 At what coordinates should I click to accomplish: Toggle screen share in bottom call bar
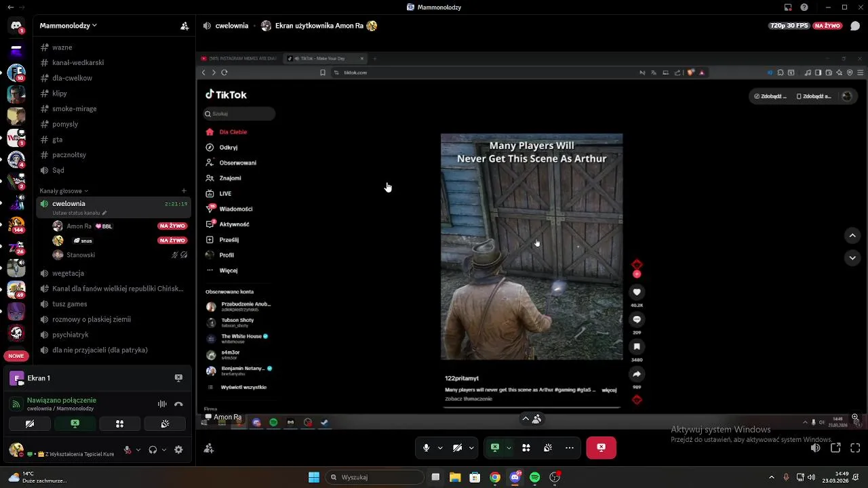[495, 447]
